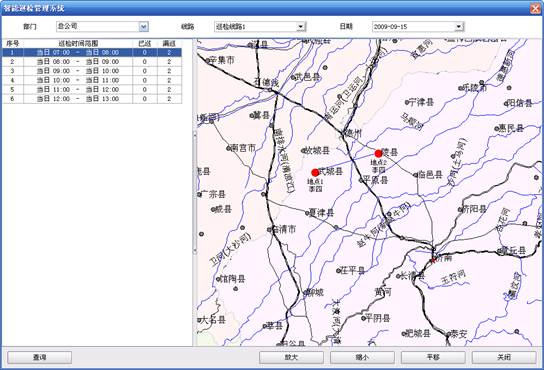Viewport: 544px width, 370px height.
Task: Select row 6 当日 12:00 - 13:00
Action: [x=92, y=99]
